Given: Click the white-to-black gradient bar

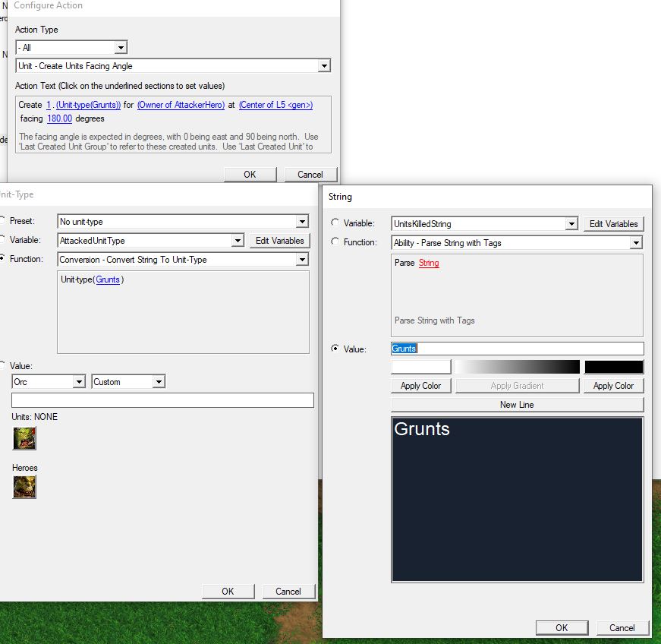Looking at the screenshot, I should click(x=518, y=367).
